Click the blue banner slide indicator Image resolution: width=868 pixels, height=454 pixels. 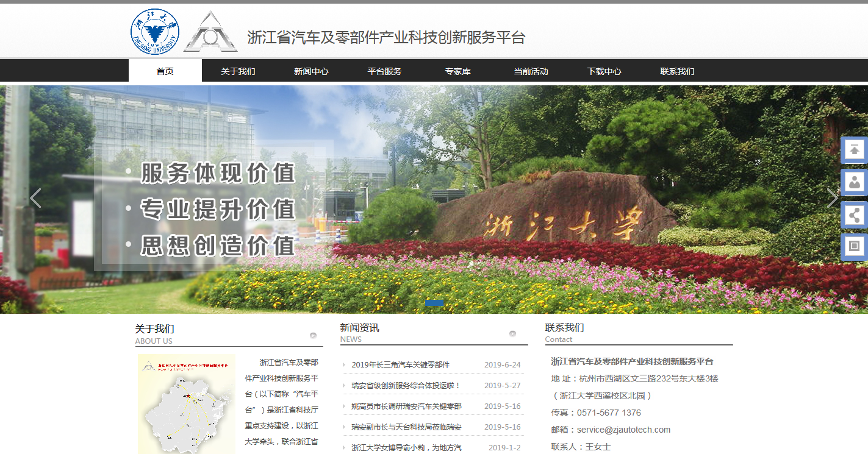pos(434,302)
